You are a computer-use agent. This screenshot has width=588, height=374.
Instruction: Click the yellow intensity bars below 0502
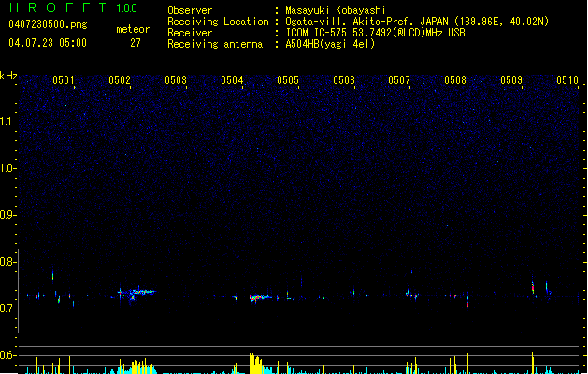pos(142,367)
